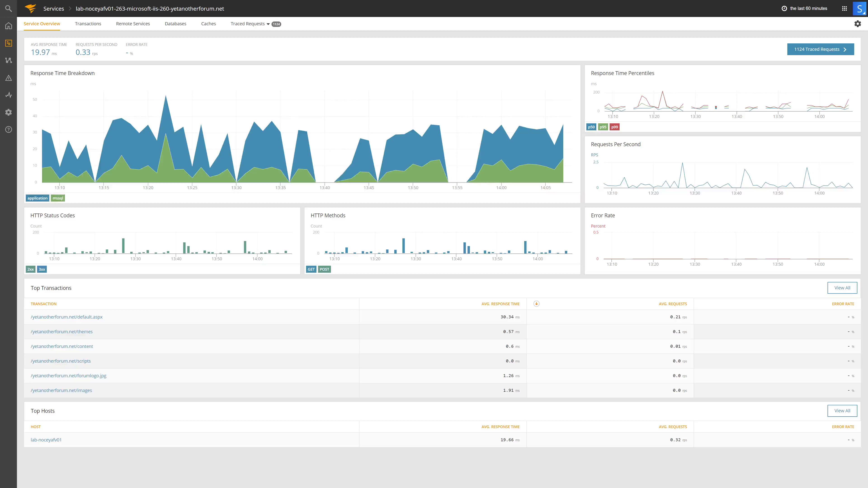Toggle the POST method legend
The height and width of the screenshot is (488, 868).
325,269
